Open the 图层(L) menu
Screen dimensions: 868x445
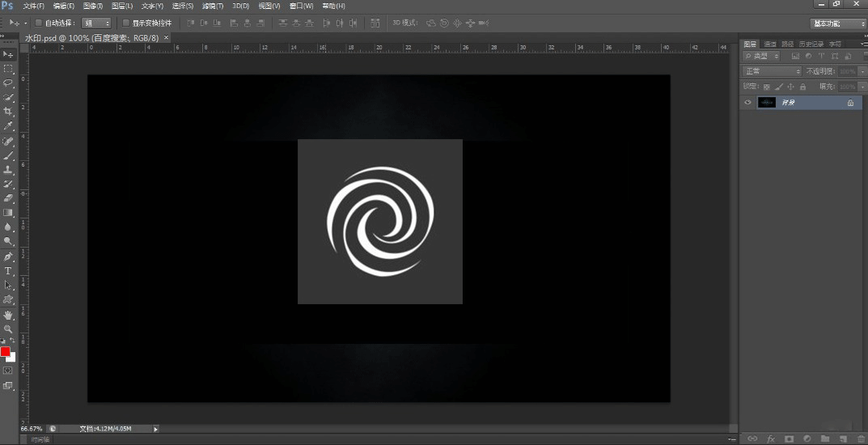tap(122, 6)
